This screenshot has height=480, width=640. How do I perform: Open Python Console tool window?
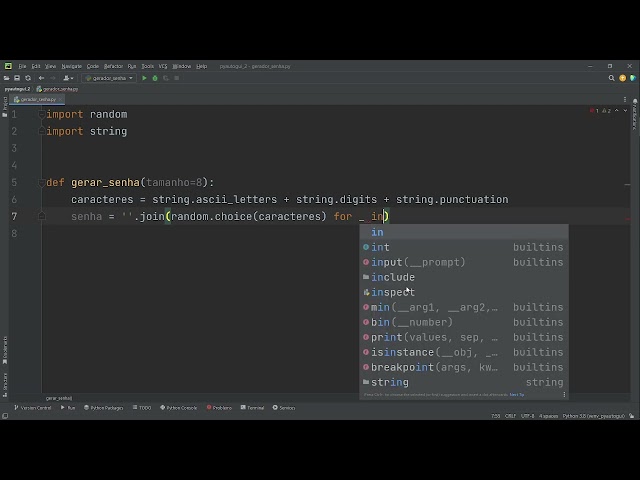(178, 408)
